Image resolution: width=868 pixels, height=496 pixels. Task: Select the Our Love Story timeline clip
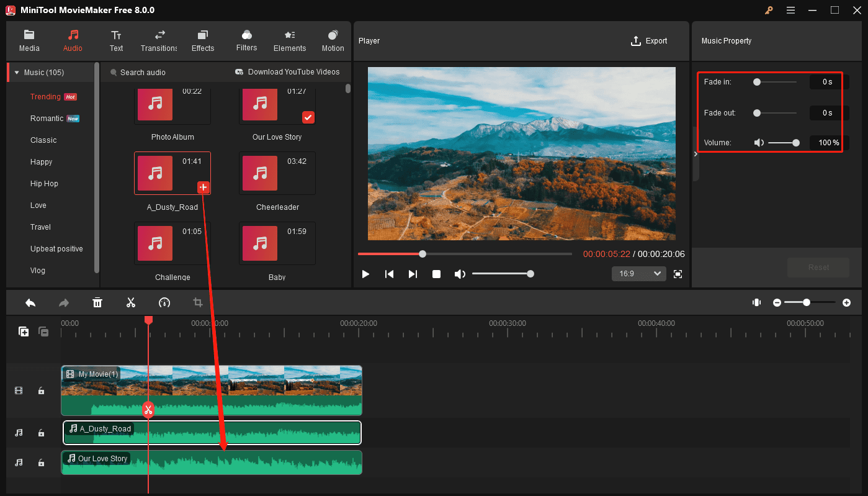(212, 462)
